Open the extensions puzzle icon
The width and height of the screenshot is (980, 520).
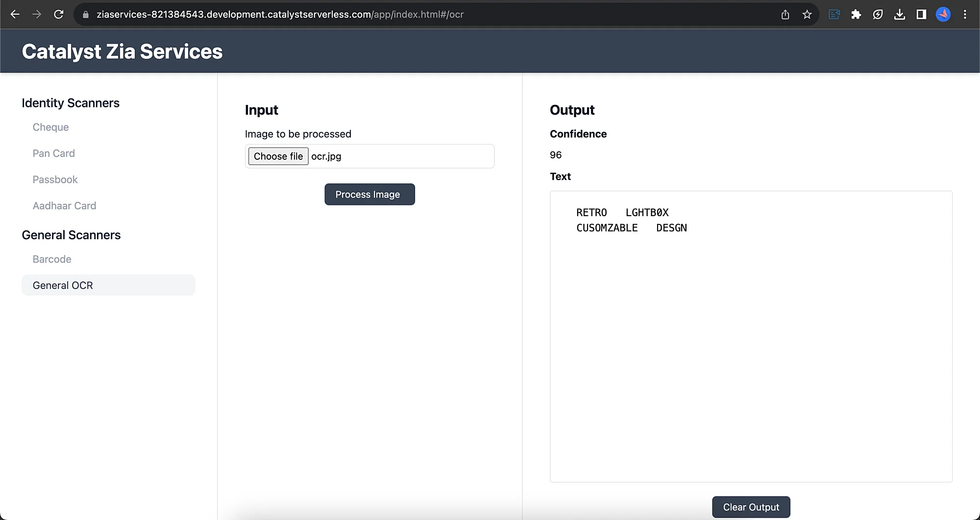click(x=856, y=15)
